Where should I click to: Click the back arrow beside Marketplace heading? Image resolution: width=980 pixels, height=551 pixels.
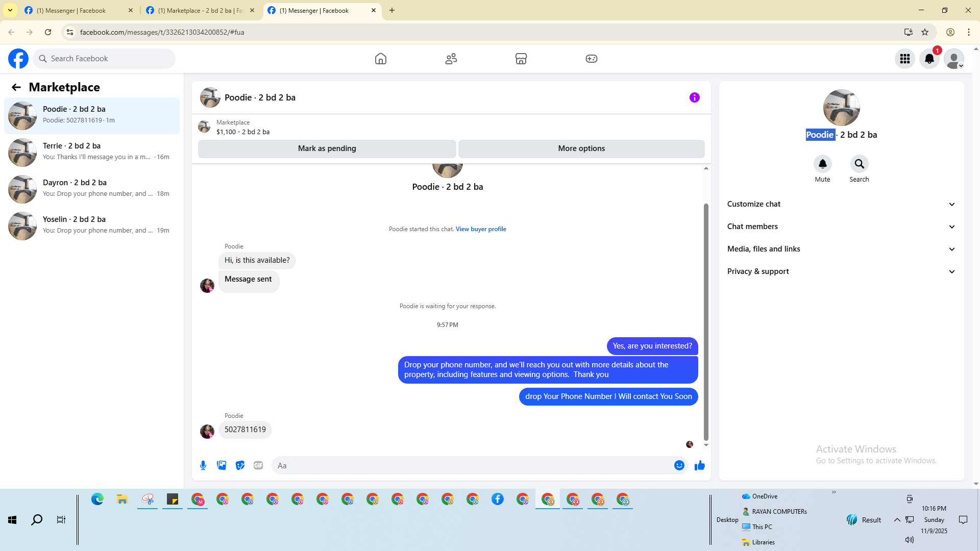16,87
